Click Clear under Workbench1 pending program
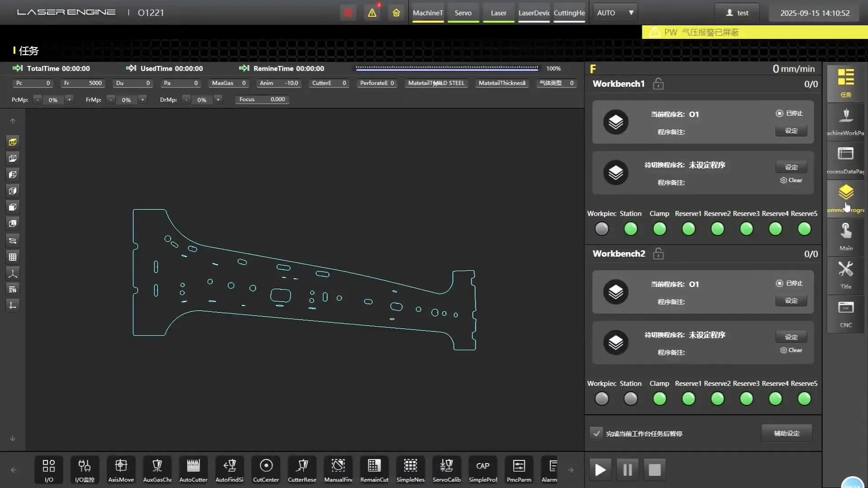The width and height of the screenshot is (868, 488). click(791, 180)
